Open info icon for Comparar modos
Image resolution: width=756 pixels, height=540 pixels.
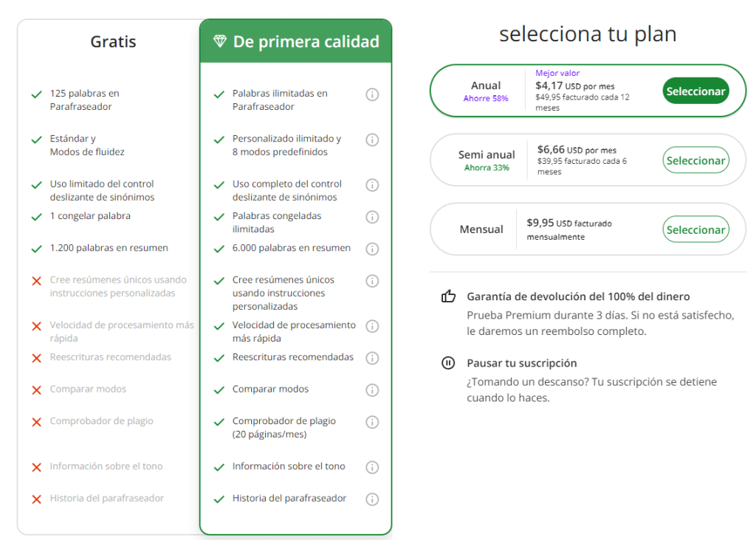click(x=372, y=390)
